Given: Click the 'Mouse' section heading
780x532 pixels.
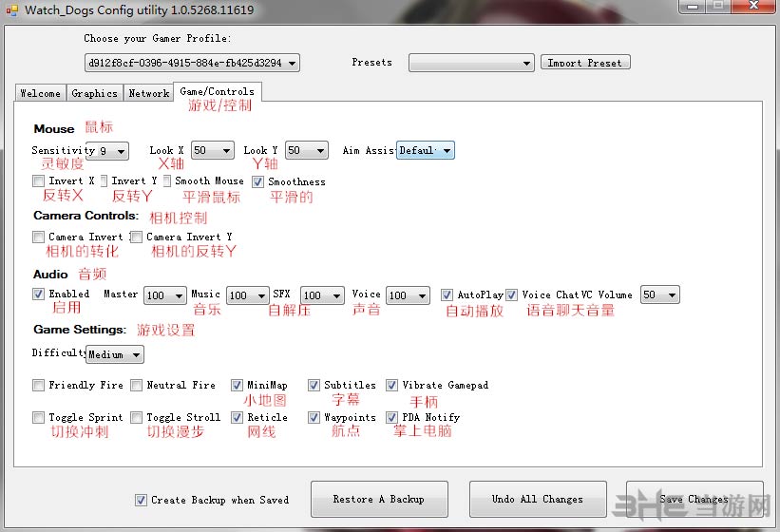Looking at the screenshot, I should tap(54, 129).
